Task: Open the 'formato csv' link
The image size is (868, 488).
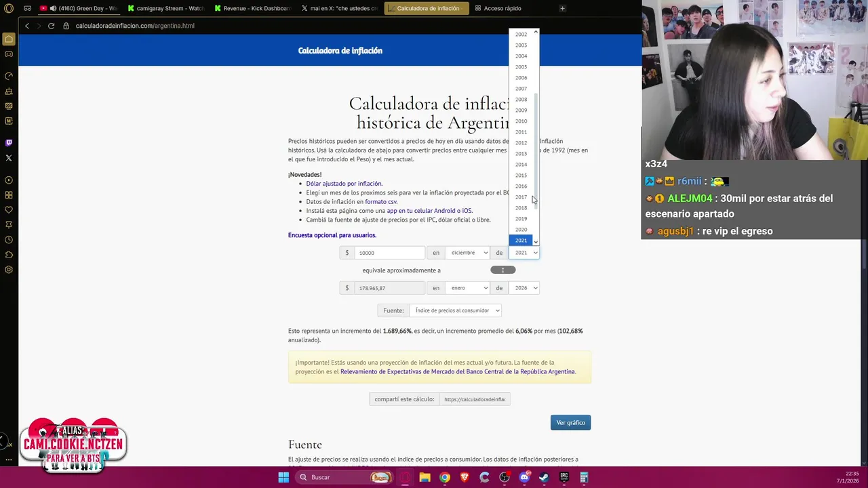Action: coord(381,202)
